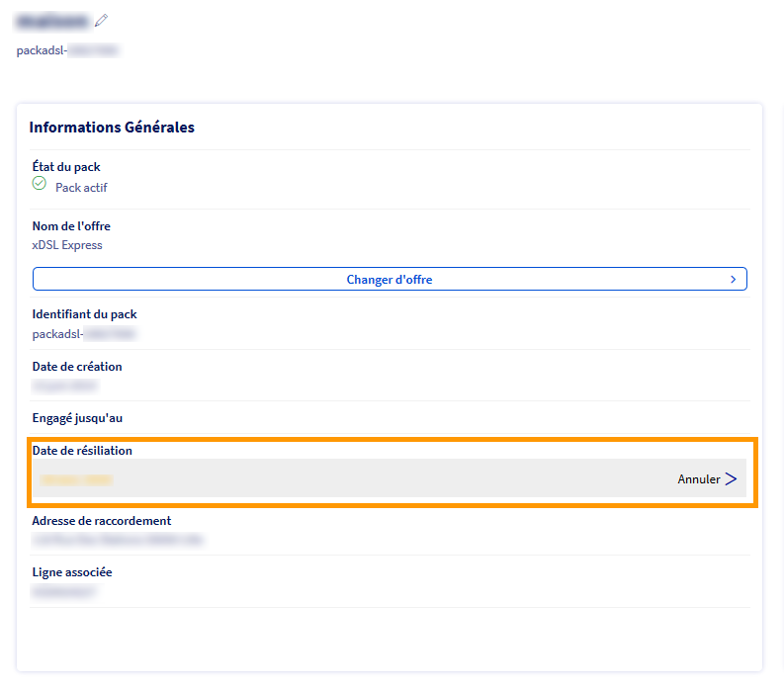Click the pencil icon to rename the pack
Screen dimensions: 784x689
pyautogui.click(x=102, y=21)
